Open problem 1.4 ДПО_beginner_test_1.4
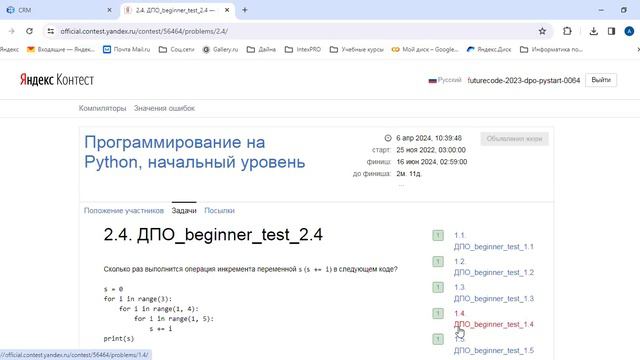The width and height of the screenshot is (640, 360). (494, 319)
